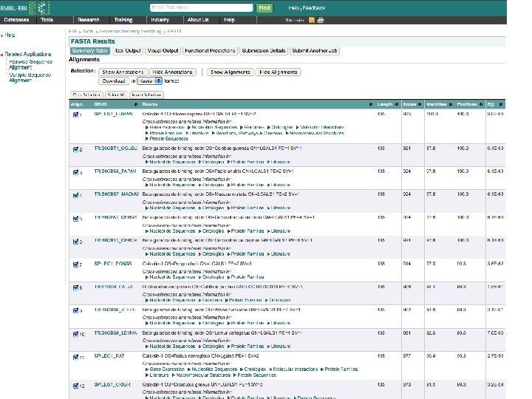The width and height of the screenshot is (532, 399).
Task: Click the Clear Selection button
Action: [x=86, y=95]
